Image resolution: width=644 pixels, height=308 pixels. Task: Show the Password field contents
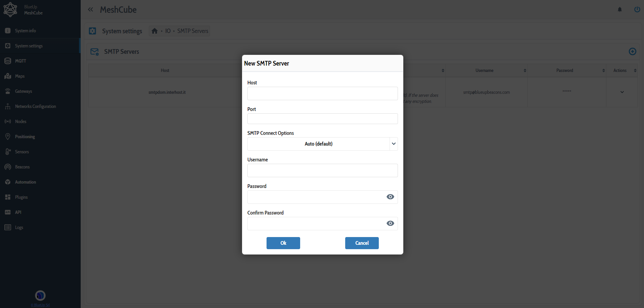390,197
